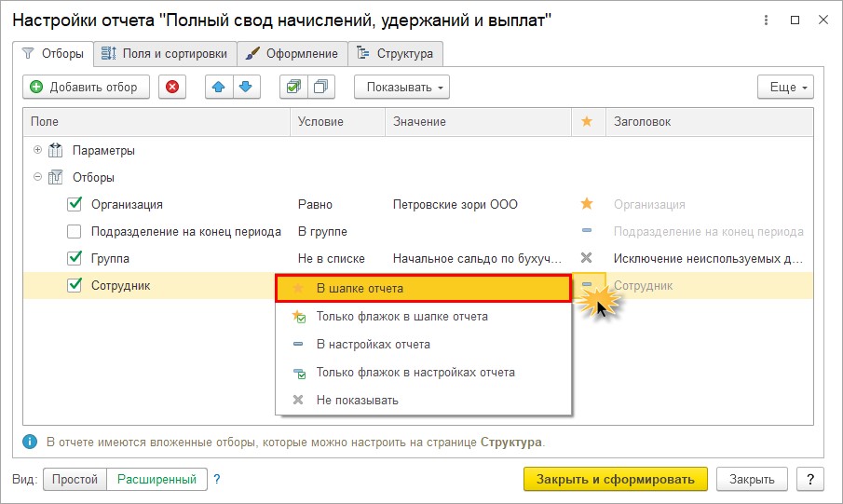Open the Структура tab
Viewport: 843px width, 504px height.
[x=395, y=54]
